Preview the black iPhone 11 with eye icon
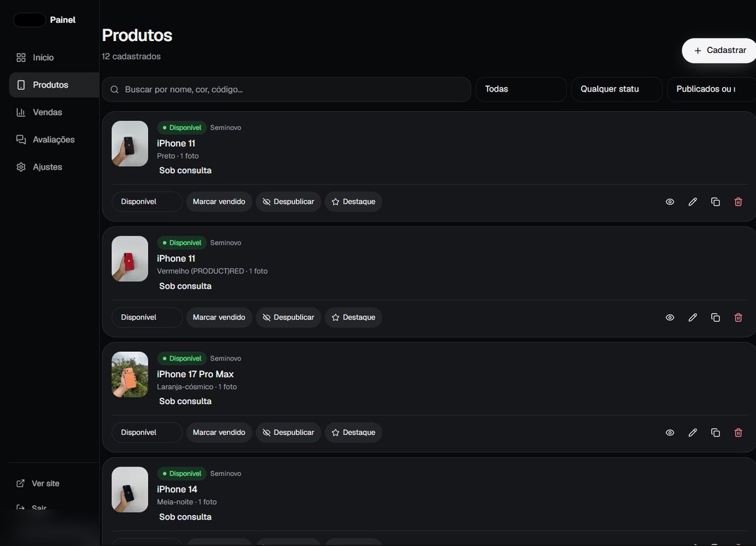The height and width of the screenshot is (546, 756). (670, 202)
